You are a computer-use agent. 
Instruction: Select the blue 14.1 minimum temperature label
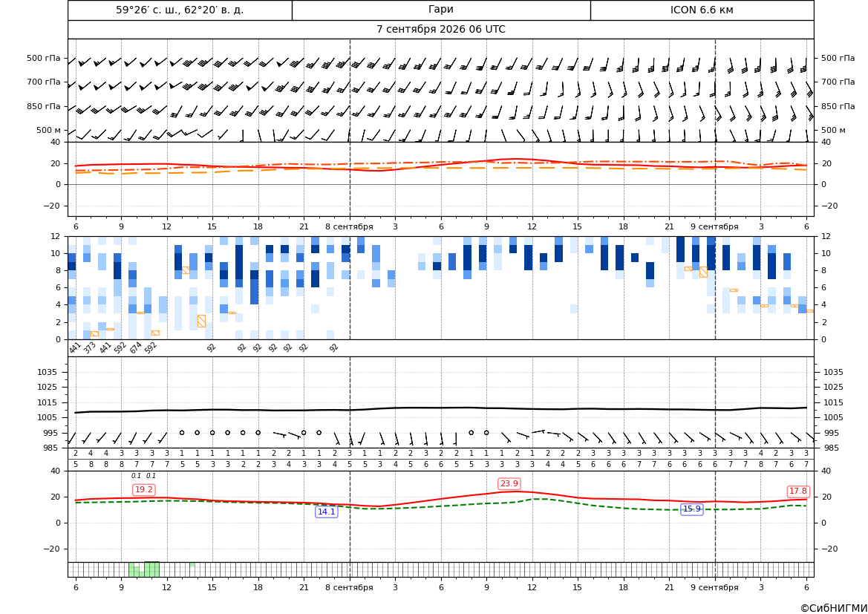pyautogui.click(x=326, y=512)
